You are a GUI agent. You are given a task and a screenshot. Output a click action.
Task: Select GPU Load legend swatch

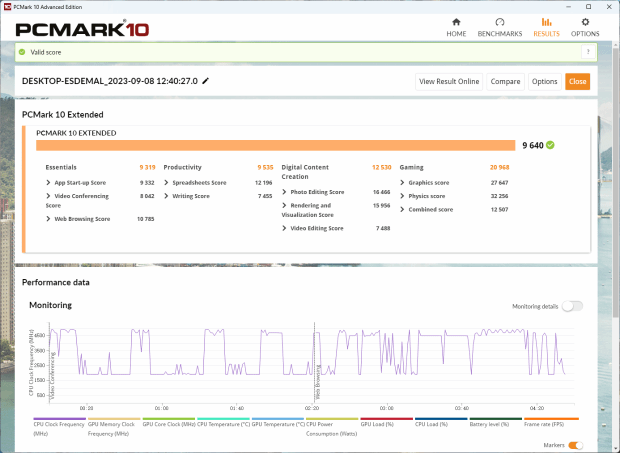pos(387,419)
